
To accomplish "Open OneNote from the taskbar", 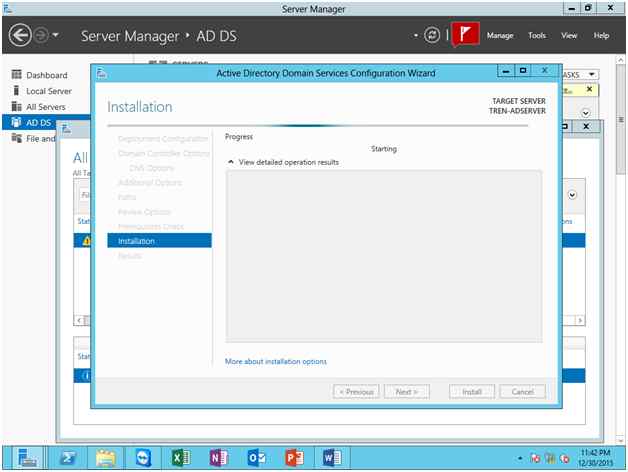I will coord(219,458).
